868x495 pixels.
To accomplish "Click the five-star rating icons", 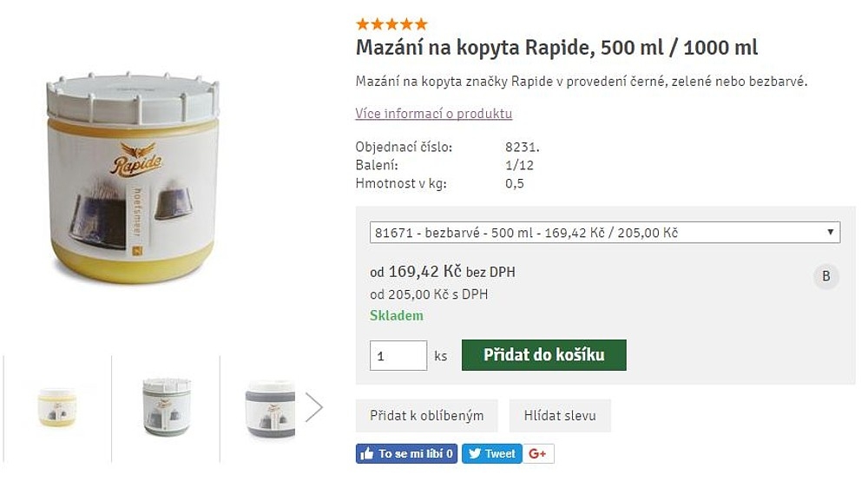I will 391,24.
